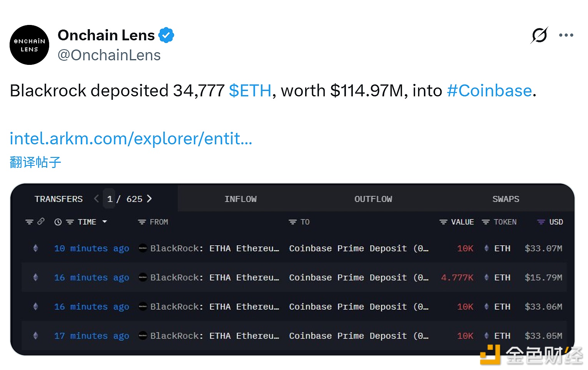Click the Grok icon on the tweet
Viewport: 588px width, 370px height.
(x=539, y=35)
